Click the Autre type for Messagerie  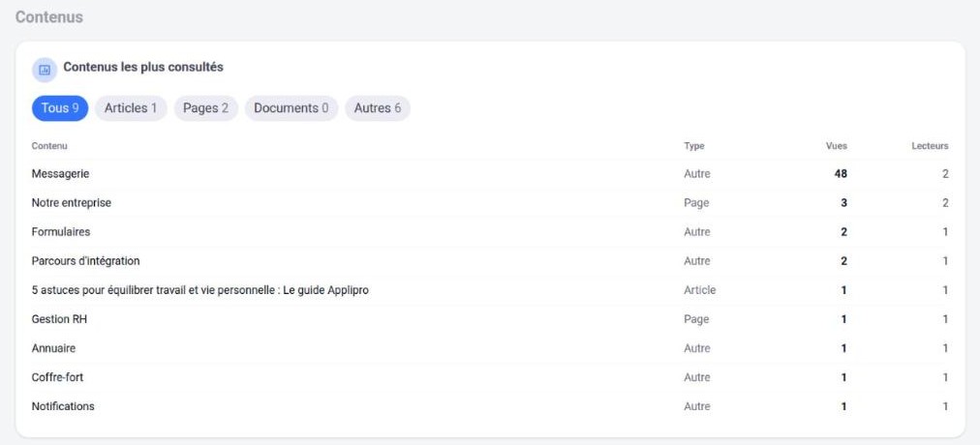[x=697, y=174]
